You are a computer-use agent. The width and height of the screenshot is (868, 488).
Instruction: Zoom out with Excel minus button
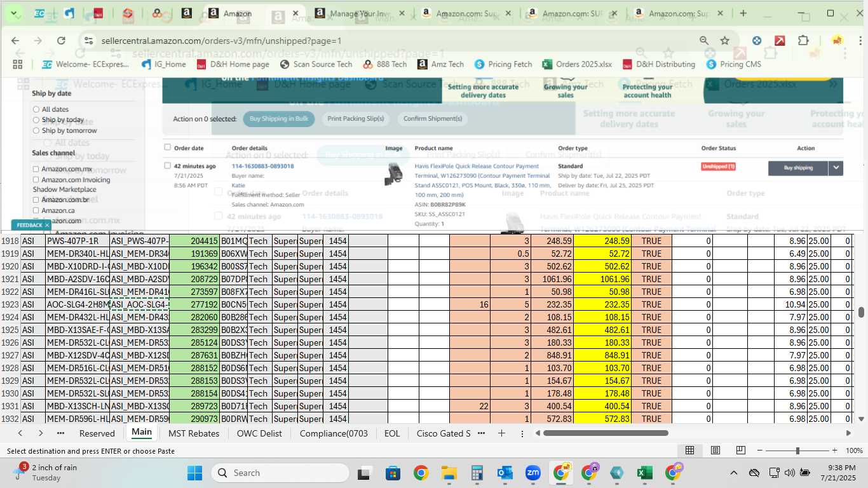coord(759,451)
